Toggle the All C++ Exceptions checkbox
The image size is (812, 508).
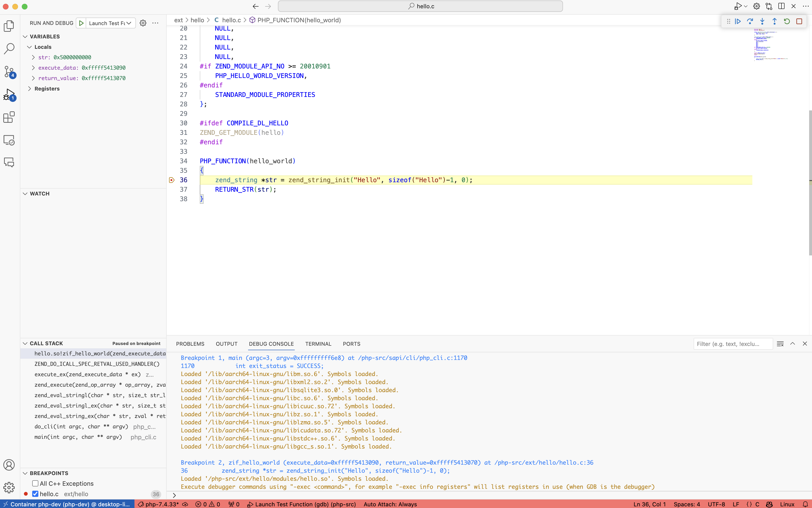pos(35,483)
